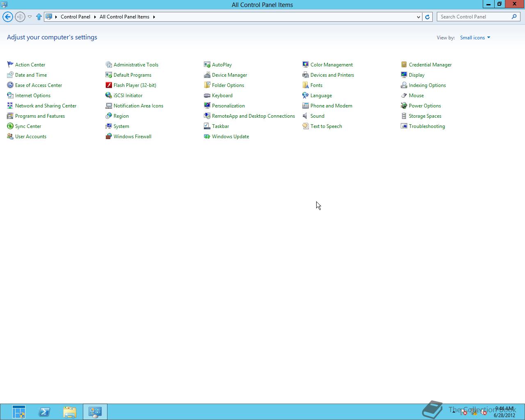
Task: Open the recent locations dropdown arrow
Action: 30,17
